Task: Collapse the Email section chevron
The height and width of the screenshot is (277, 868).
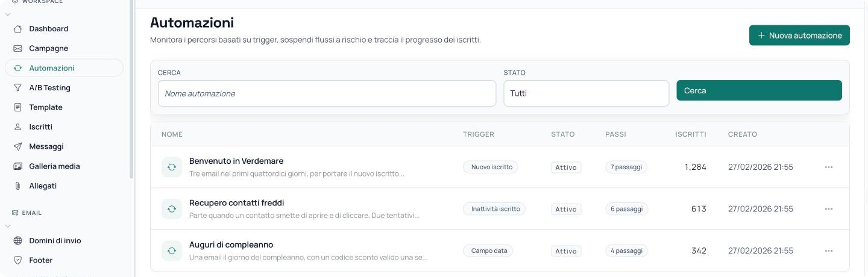Action: tap(8, 226)
